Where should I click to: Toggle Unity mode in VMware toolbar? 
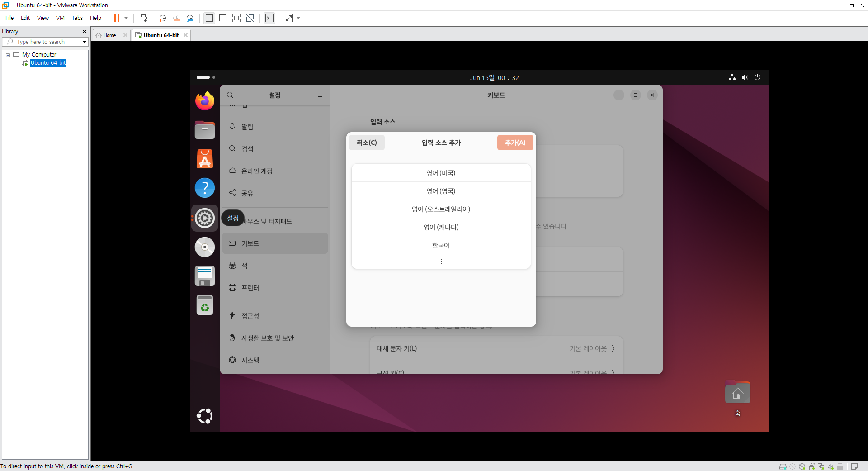pos(250,18)
